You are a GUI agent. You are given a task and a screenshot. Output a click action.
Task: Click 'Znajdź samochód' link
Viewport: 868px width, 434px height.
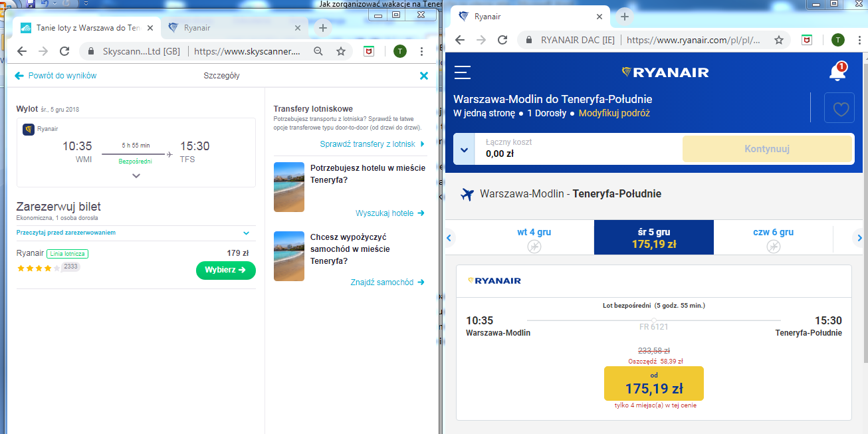coord(387,282)
